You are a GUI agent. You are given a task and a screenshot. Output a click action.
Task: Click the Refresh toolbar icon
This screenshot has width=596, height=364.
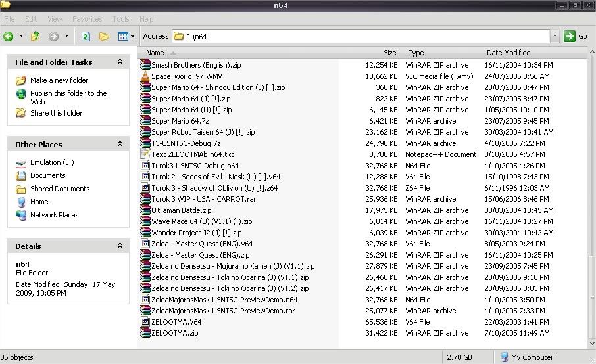86,36
